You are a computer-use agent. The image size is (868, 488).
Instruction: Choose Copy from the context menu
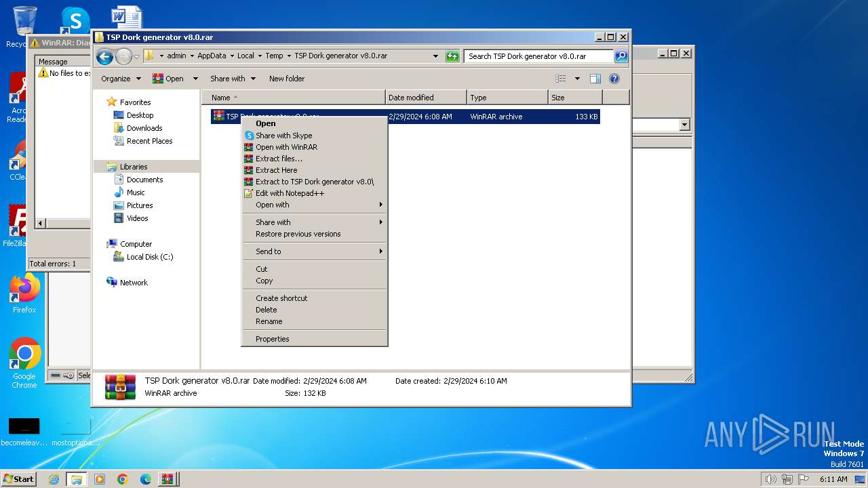coord(315,281)
